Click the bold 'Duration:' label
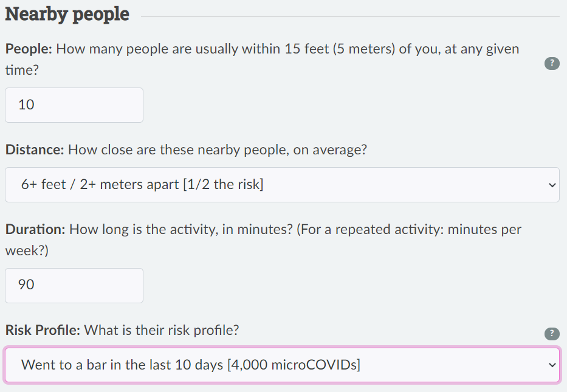 35,229
